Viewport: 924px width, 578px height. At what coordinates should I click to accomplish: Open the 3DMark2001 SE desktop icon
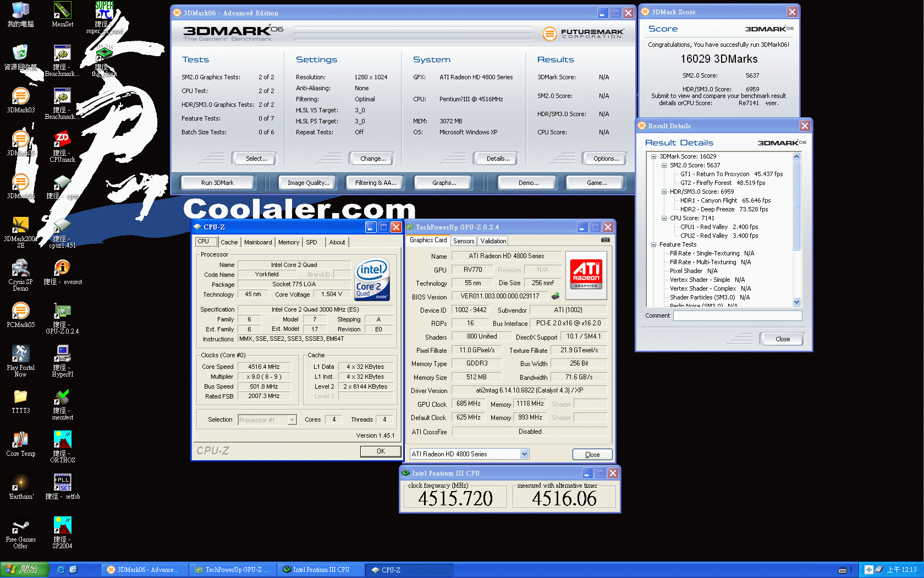click(20, 232)
